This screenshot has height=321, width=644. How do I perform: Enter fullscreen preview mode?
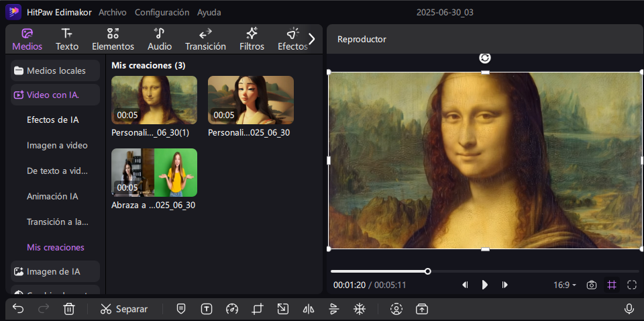point(632,285)
